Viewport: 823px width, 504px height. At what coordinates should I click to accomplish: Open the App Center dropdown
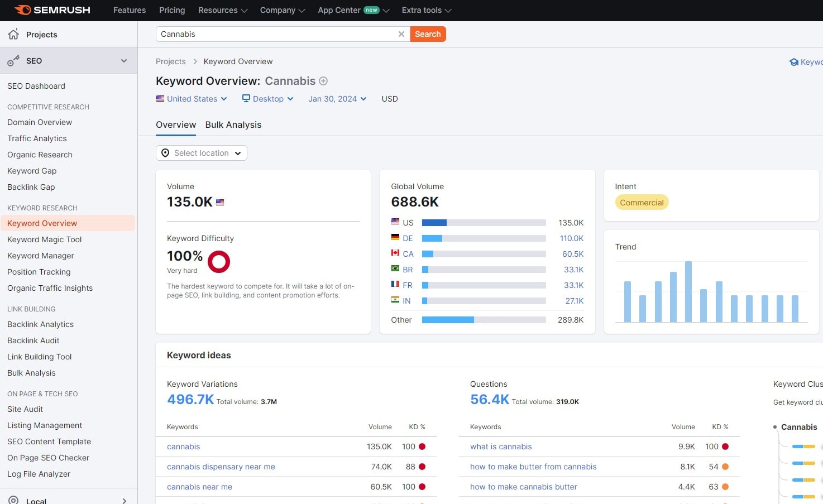point(353,10)
